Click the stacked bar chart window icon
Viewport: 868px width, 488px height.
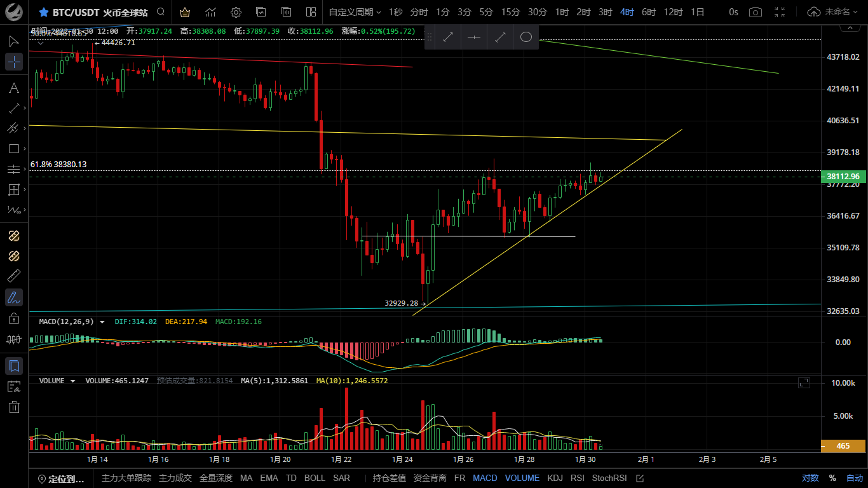tap(286, 12)
